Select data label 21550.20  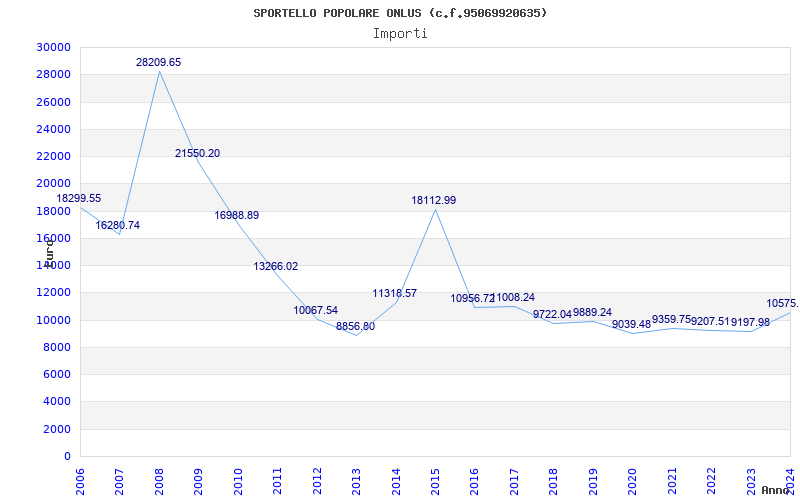coord(197,154)
